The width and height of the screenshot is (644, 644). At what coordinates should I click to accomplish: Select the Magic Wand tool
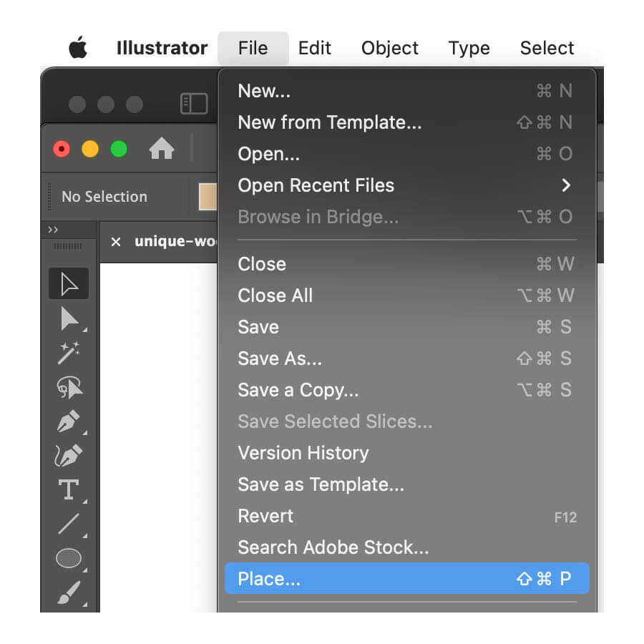point(69,353)
